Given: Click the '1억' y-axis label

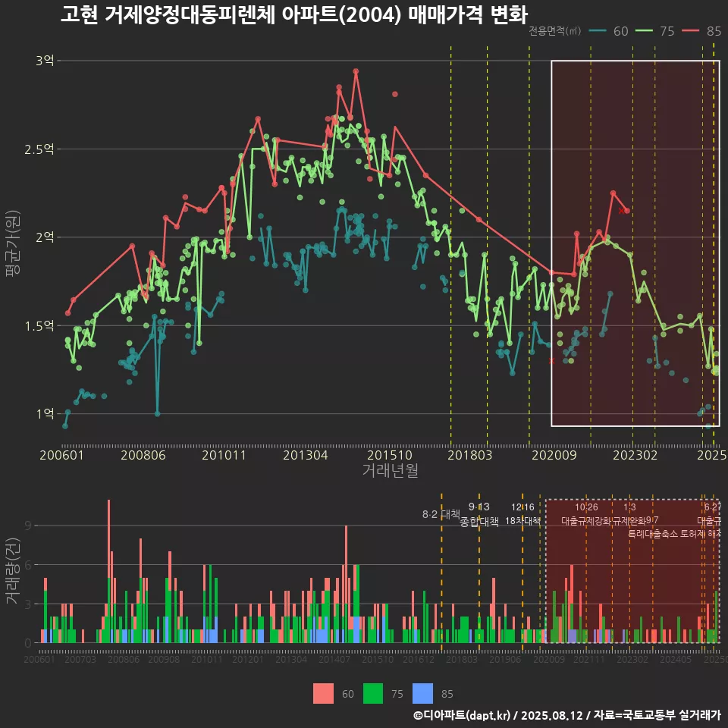Looking at the screenshot, I should pyautogui.click(x=45, y=414).
